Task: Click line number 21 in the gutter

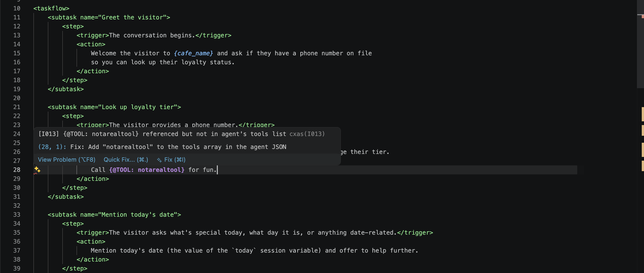Action: click(17, 107)
